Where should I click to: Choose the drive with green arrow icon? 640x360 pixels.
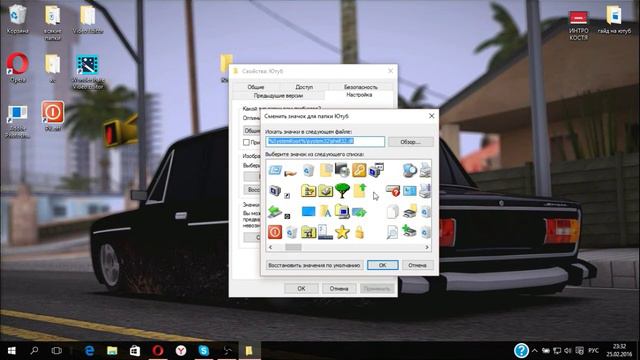click(275, 211)
